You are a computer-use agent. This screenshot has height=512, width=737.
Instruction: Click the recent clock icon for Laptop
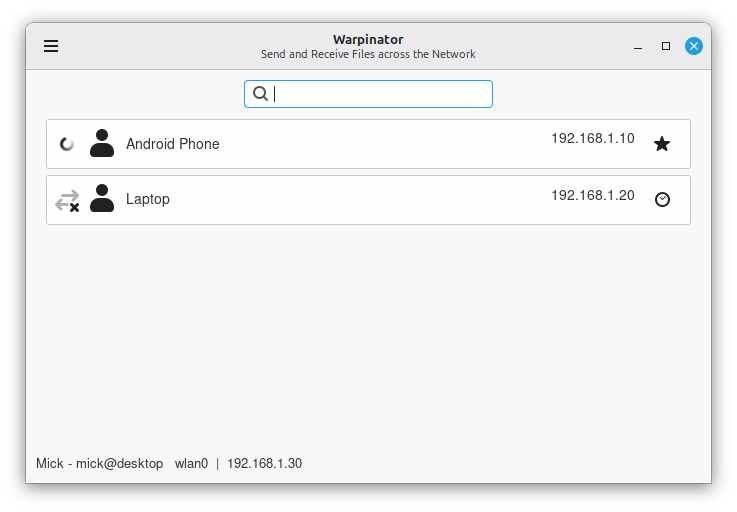click(x=662, y=199)
